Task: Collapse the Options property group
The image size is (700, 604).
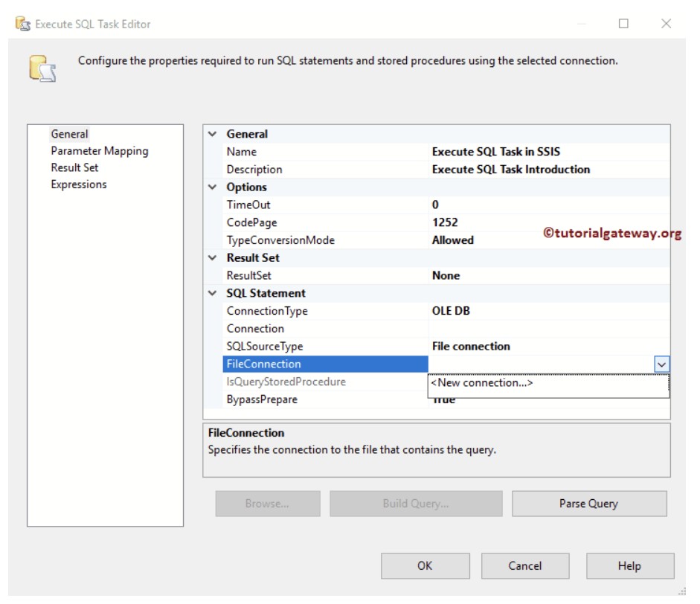Action: 213,187
